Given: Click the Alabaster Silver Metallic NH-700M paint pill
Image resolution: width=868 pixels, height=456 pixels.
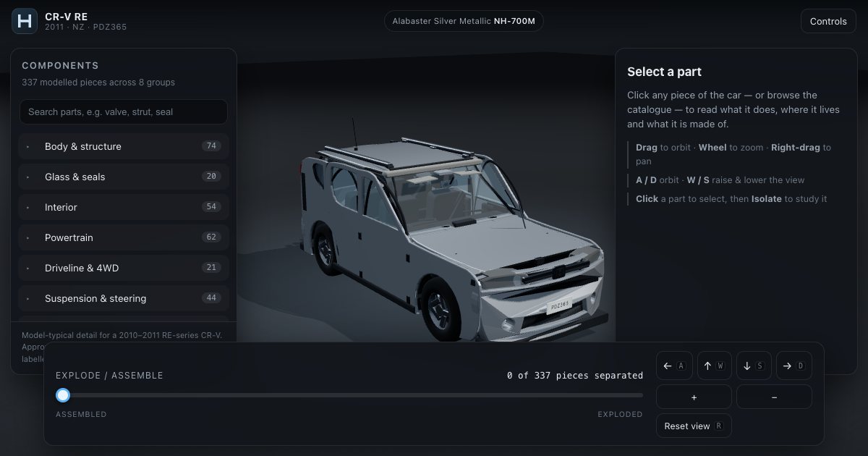Looking at the screenshot, I should coord(464,21).
